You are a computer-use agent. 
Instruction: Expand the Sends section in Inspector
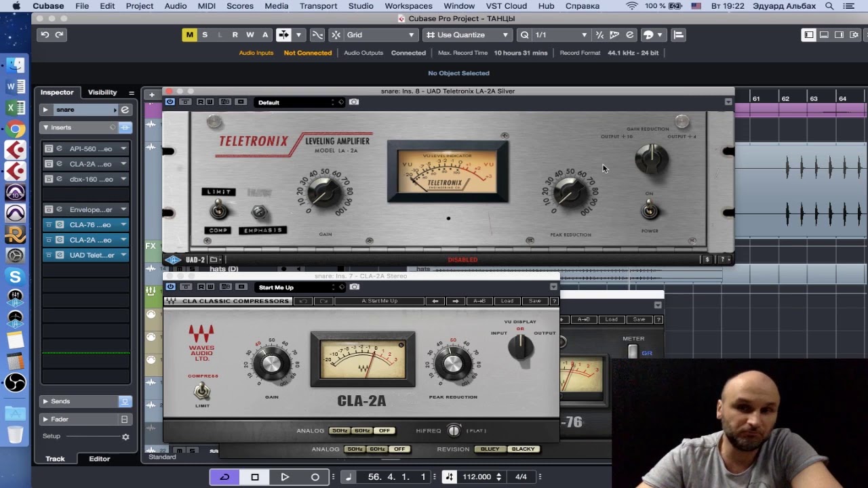[x=45, y=401]
